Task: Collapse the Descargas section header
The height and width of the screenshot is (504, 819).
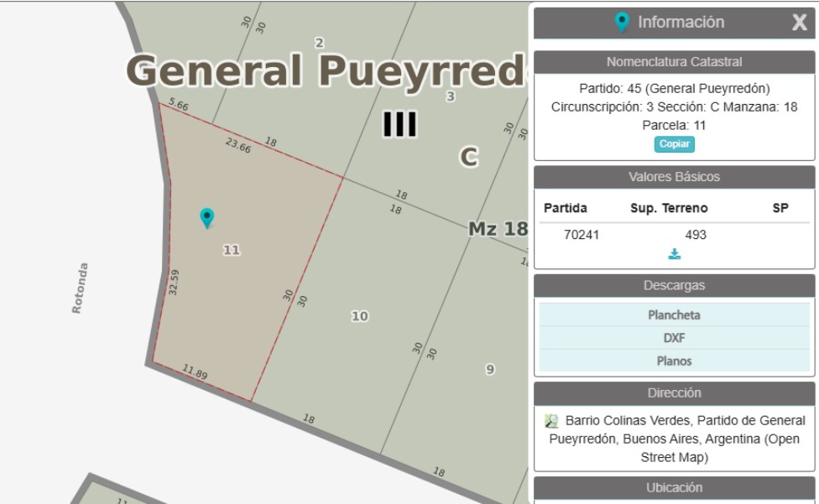Action: (674, 285)
